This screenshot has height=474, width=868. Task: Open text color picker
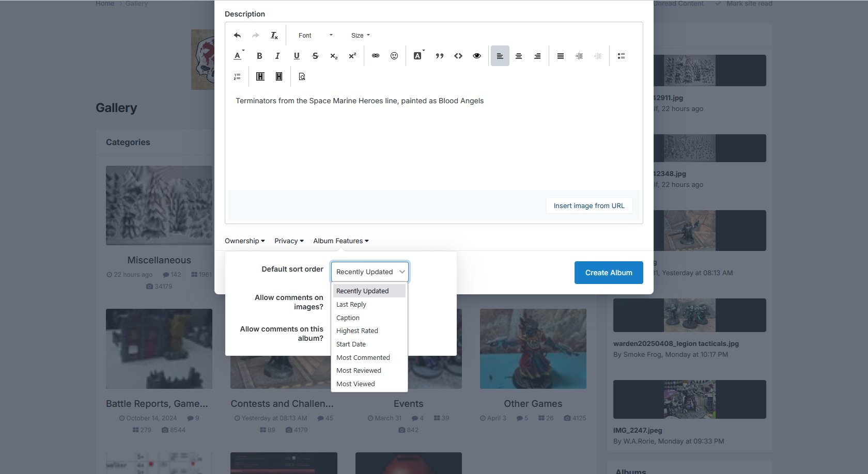238,56
